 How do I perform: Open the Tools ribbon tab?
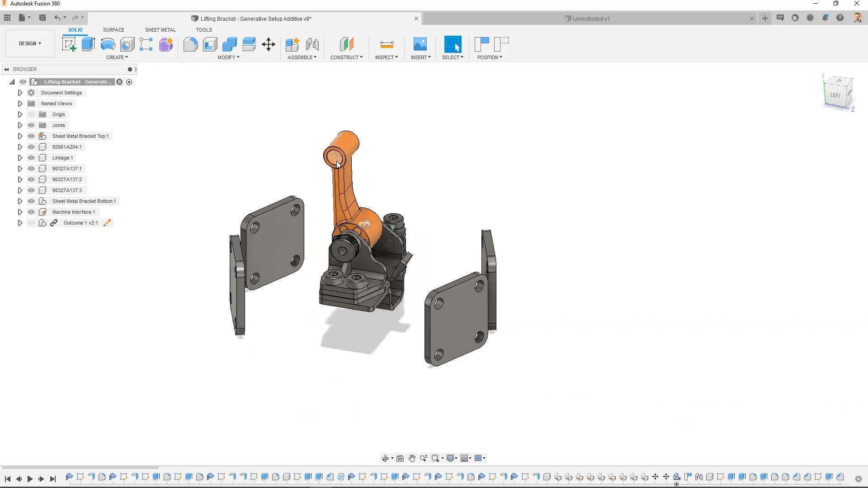pos(204,29)
